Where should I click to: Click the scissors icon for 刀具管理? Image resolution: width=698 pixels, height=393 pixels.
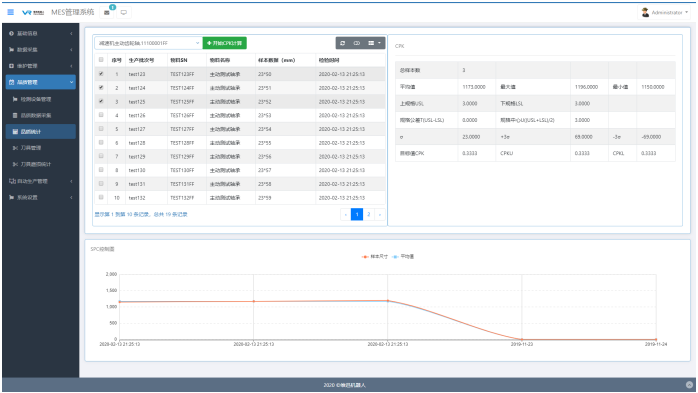(15, 148)
